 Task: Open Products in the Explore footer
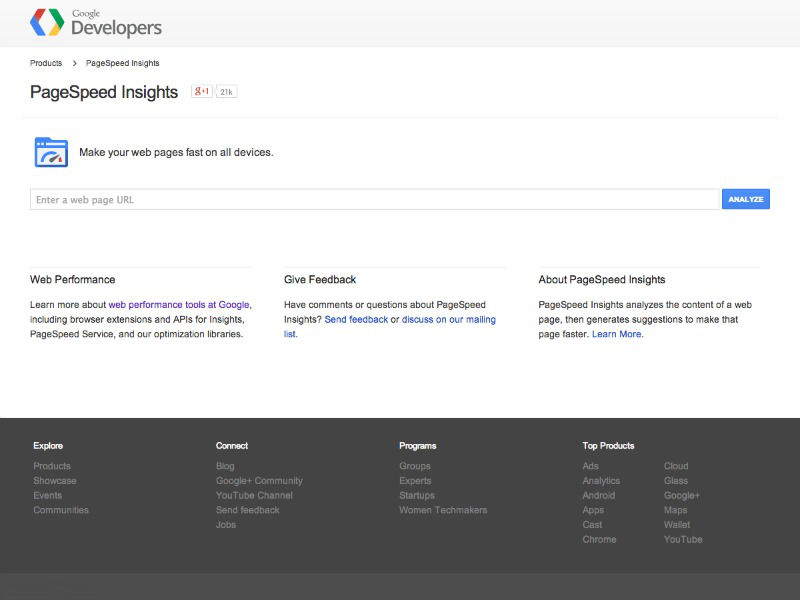(52, 466)
